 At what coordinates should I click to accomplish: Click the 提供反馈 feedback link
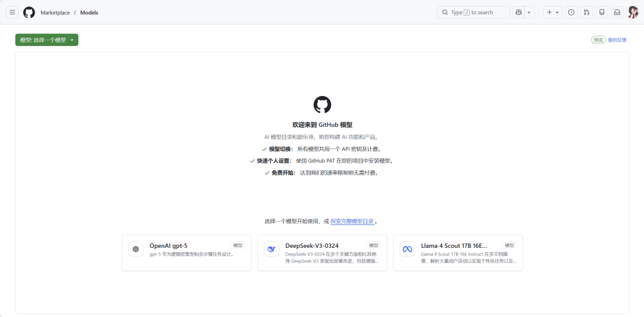pyautogui.click(x=617, y=40)
